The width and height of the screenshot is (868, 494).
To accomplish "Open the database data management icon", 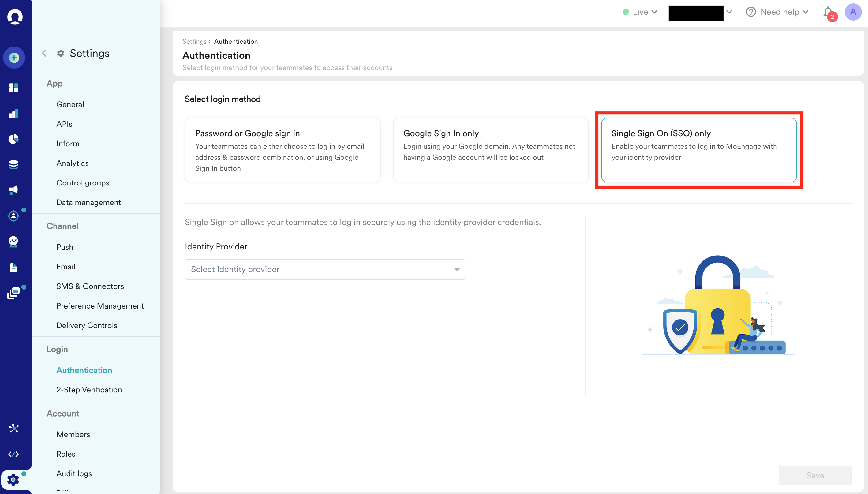I will tap(13, 165).
